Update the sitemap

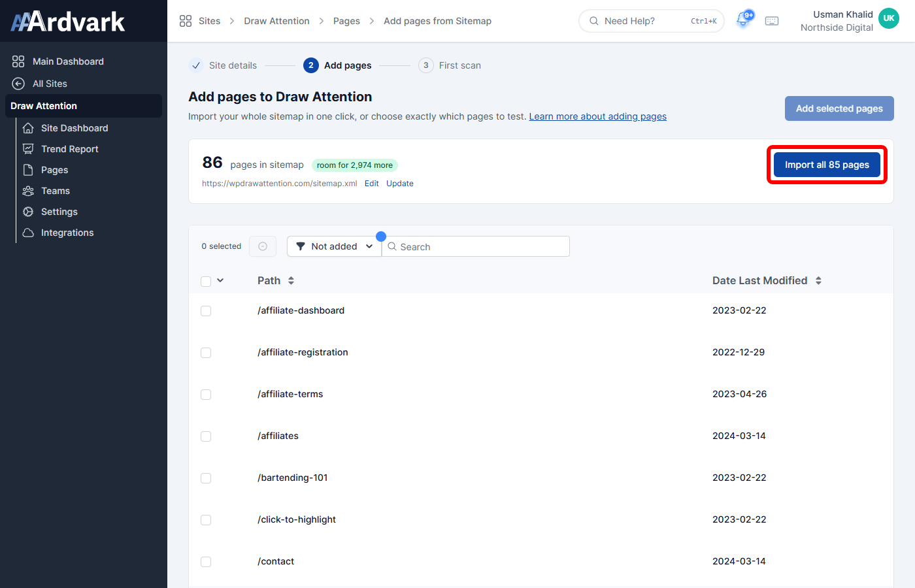coord(400,184)
